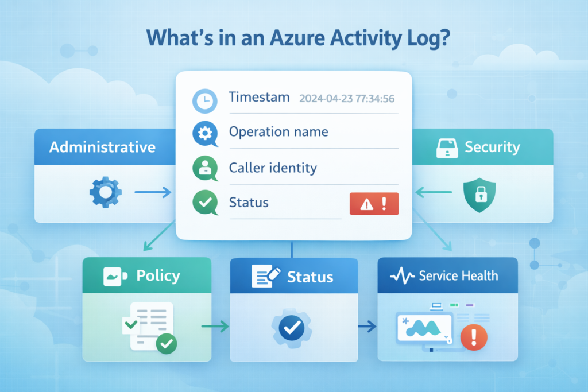Click the green checkmark icon beside Status

[205, 203]
